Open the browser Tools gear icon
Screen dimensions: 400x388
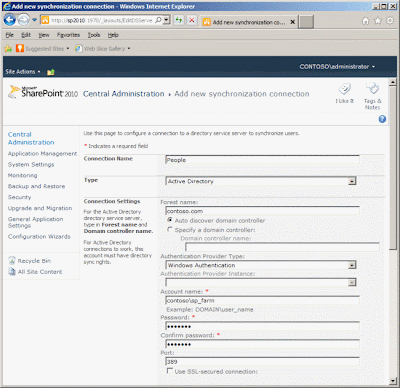click(x=390, y=21)
